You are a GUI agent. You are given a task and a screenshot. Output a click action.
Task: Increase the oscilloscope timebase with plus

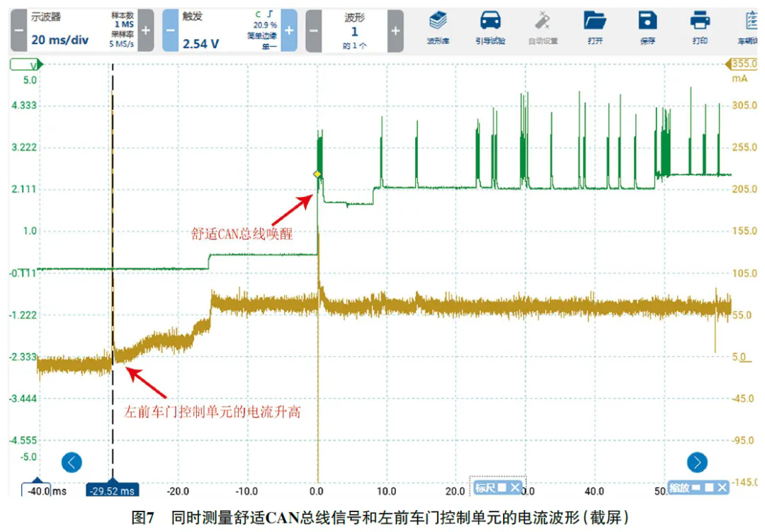(145, 30)
